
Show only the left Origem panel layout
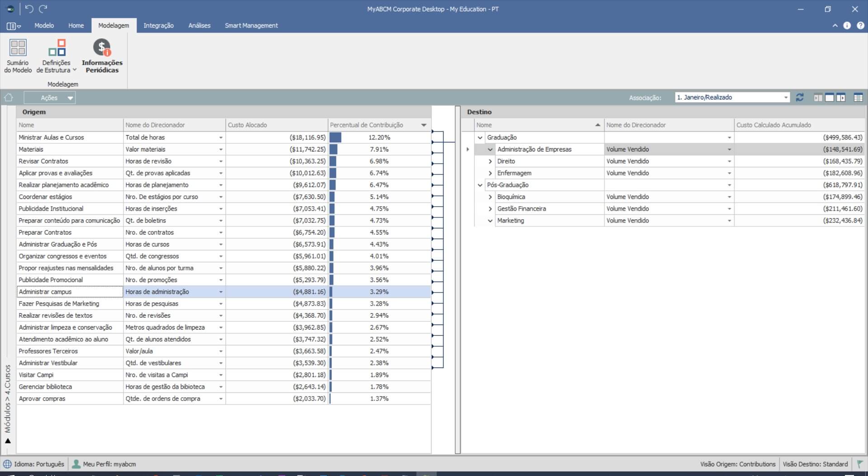[818, 98]
